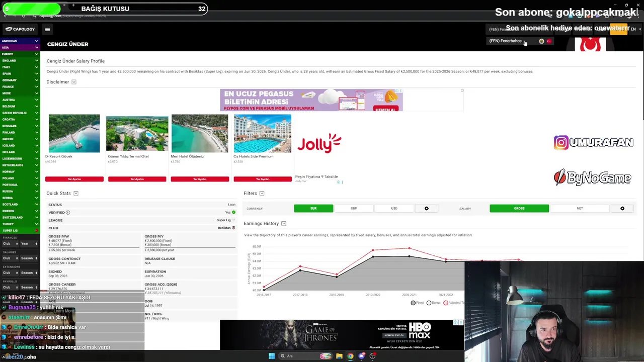The height and width of the screenshot is (362, 644).
Task: Click the Besiktas club crest icon
Action: (233, 228)
